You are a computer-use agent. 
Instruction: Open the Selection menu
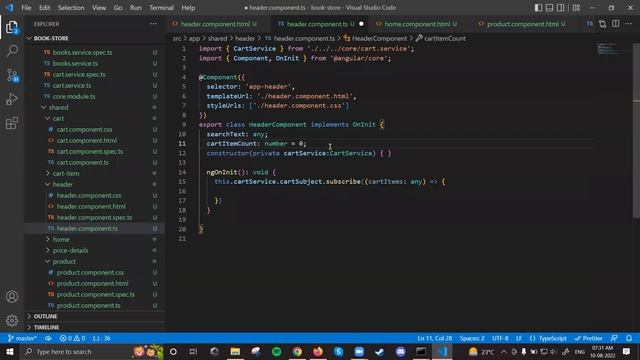click(x=71, y=8)
